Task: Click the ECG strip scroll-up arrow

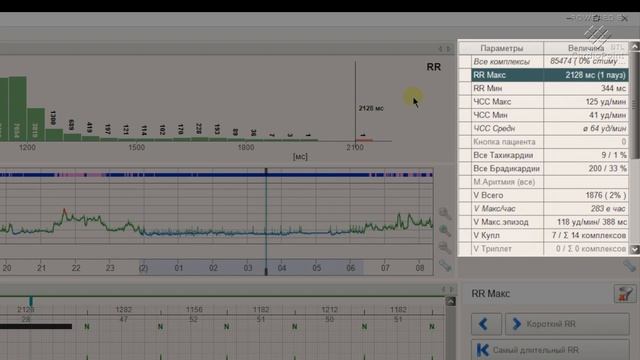Action: (x=451, y=301)
